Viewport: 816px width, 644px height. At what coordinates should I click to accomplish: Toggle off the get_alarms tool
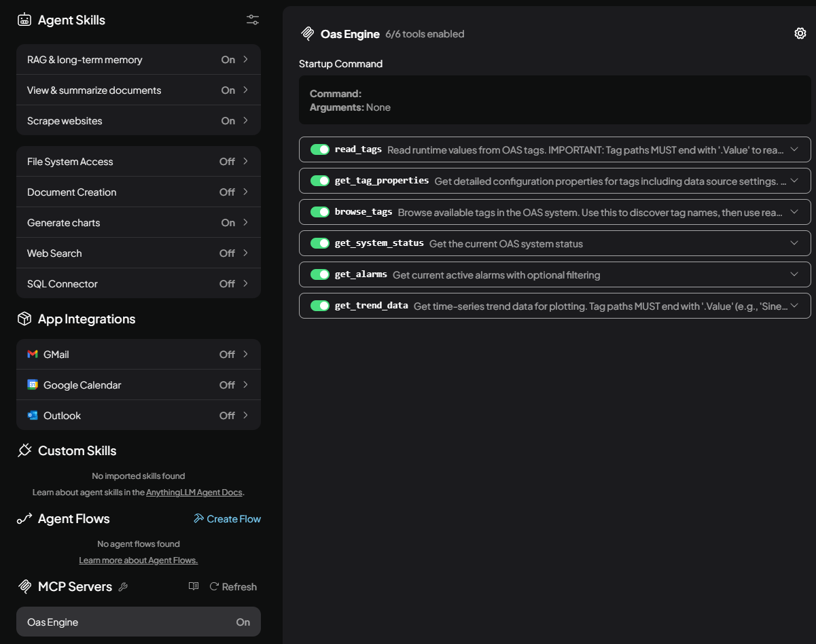point(320,274)
